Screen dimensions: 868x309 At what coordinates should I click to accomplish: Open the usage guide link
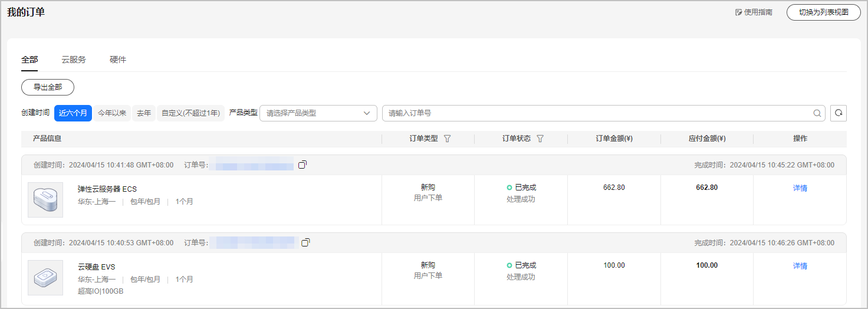tap(754, 12)
